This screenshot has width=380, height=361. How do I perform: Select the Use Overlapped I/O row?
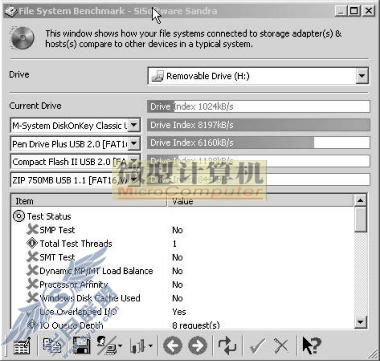point(183,312)
